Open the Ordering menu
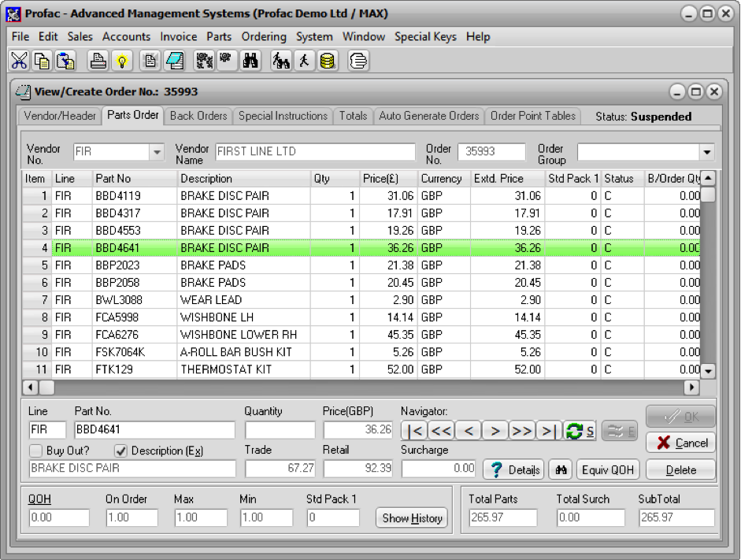 [x=264, y=37]
